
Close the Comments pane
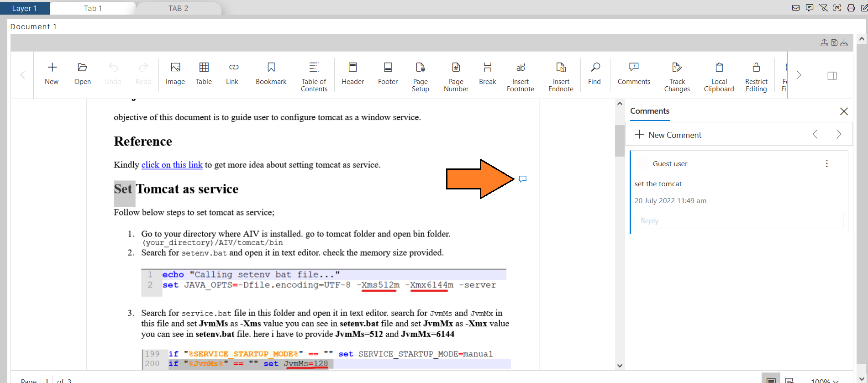pyautogui.click(x=844, y=111)
